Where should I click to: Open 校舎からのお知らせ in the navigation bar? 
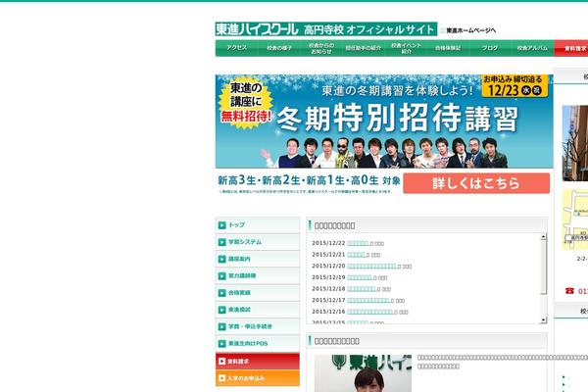tap(321, 48)
